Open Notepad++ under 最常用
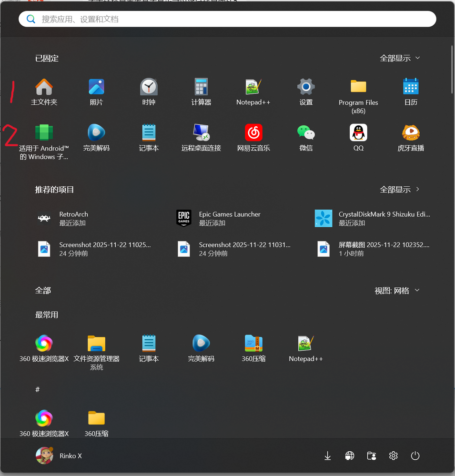The image size is (455, 476). [x=306, y=348]
